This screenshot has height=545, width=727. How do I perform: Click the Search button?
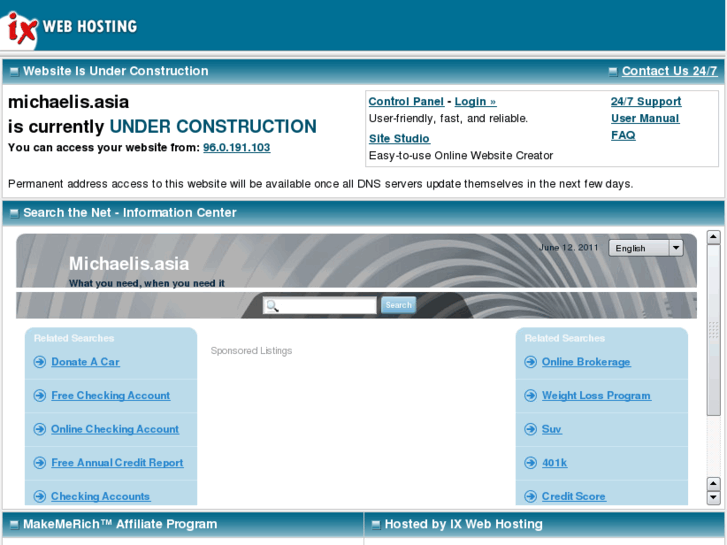tap(398, 305)
